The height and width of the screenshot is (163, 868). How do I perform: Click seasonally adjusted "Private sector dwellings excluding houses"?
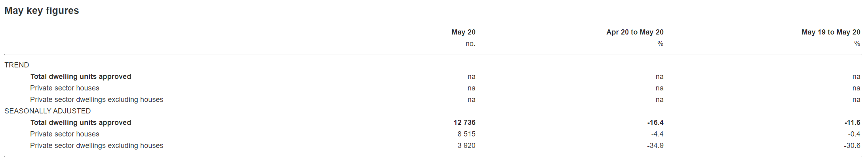click(x=97, y=146)
